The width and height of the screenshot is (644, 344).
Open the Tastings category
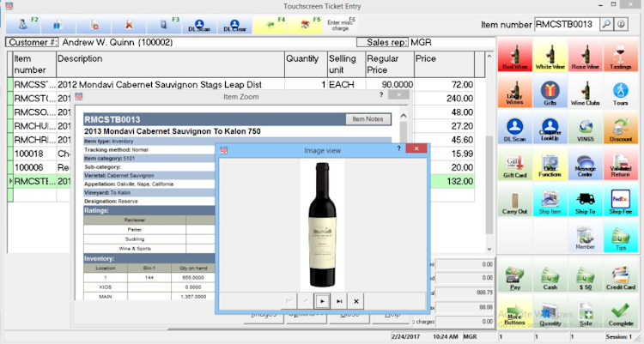pyautogui.click(x=621, y=55)
